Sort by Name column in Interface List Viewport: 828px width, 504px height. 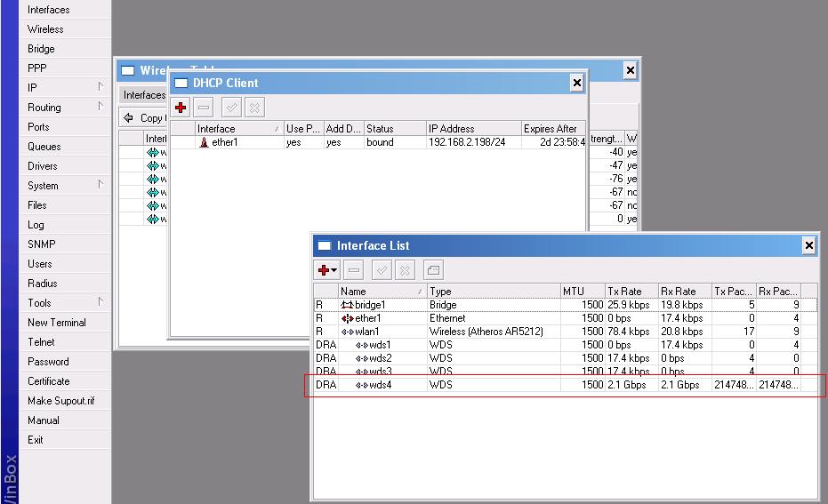(382, 291)
